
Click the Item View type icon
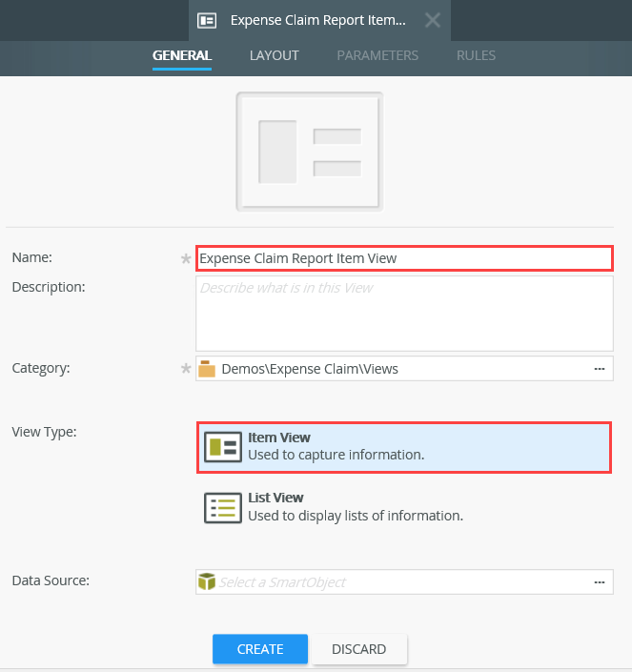(223, 447)
